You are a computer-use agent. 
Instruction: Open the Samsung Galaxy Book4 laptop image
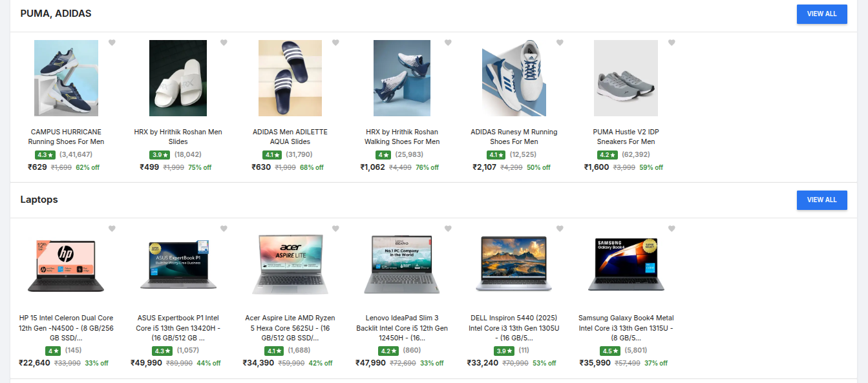coord(626,264)
